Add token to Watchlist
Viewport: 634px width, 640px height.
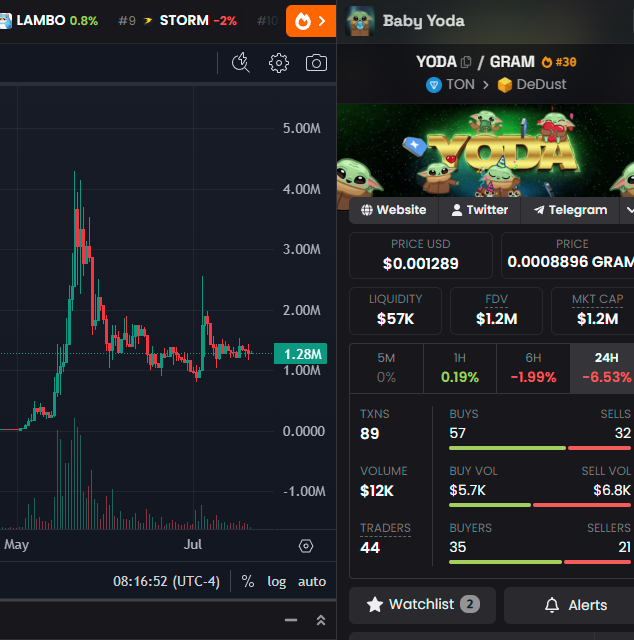click(x=423, y=604)
